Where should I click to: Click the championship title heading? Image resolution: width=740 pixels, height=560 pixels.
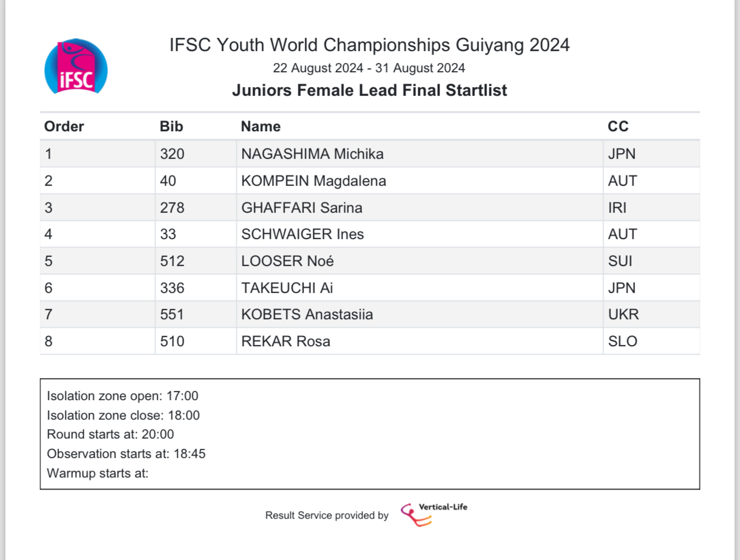click(x=369, y=45)
